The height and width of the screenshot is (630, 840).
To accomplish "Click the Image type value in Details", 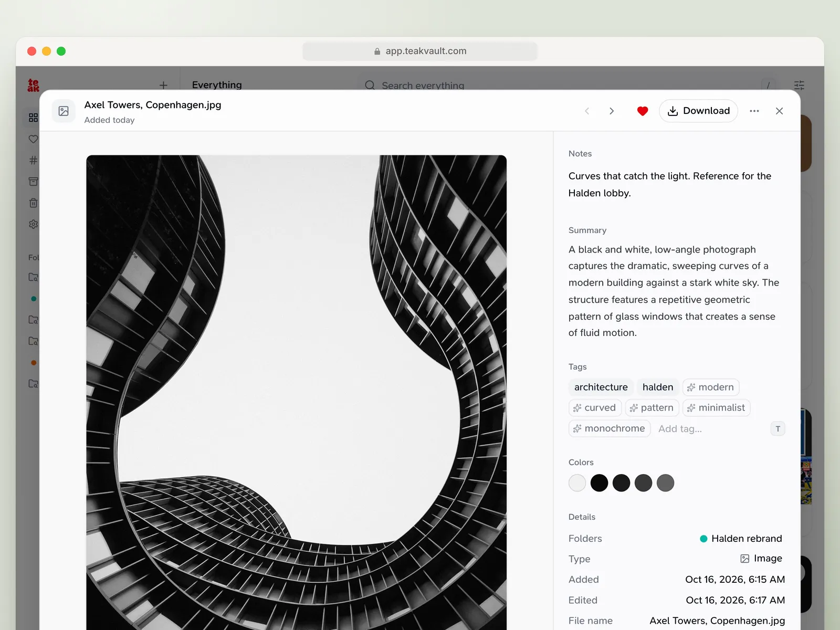I will pyautogui.click(x=761, y=559).
